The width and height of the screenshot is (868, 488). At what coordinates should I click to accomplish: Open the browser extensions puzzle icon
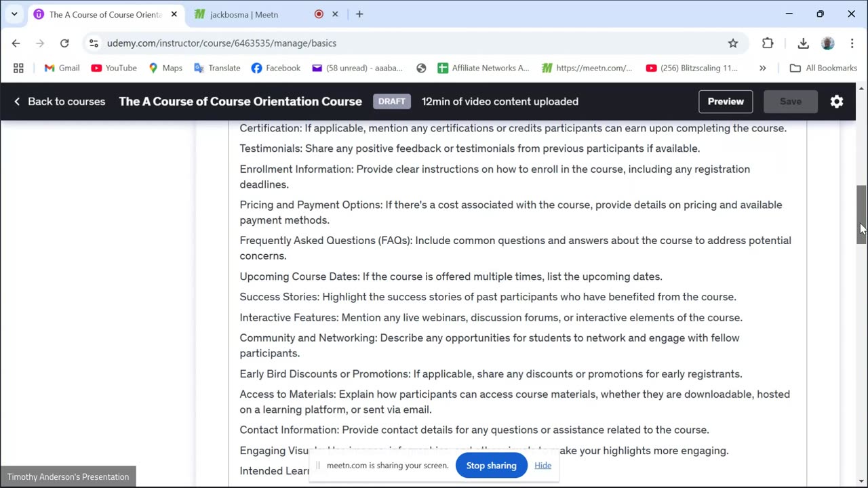coord(768,43)
